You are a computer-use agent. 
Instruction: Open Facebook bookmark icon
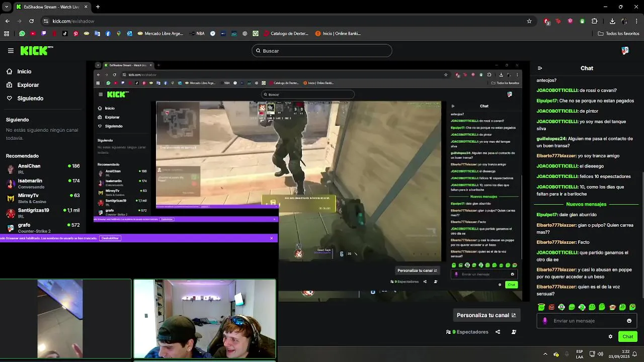pos(108,34)
